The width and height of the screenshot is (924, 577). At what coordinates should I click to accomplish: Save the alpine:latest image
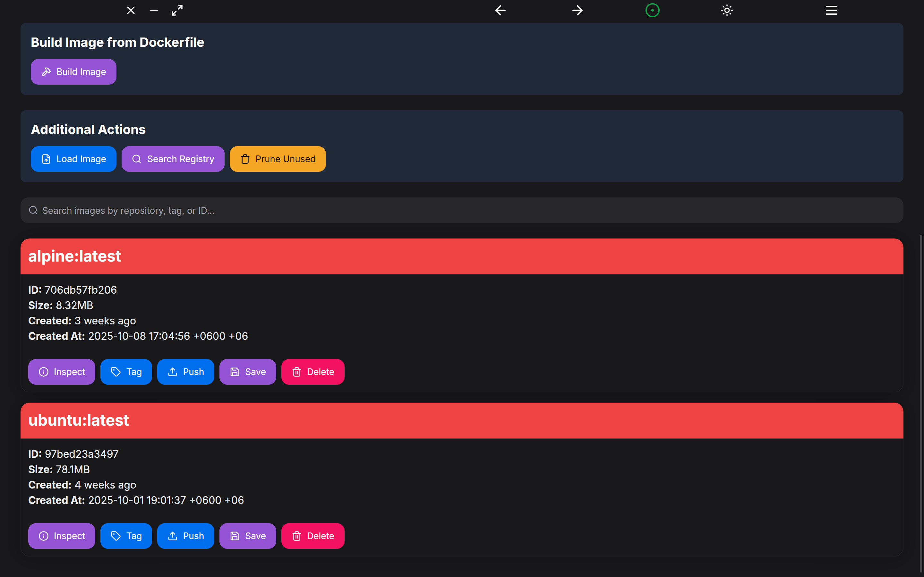pos(247,372)
